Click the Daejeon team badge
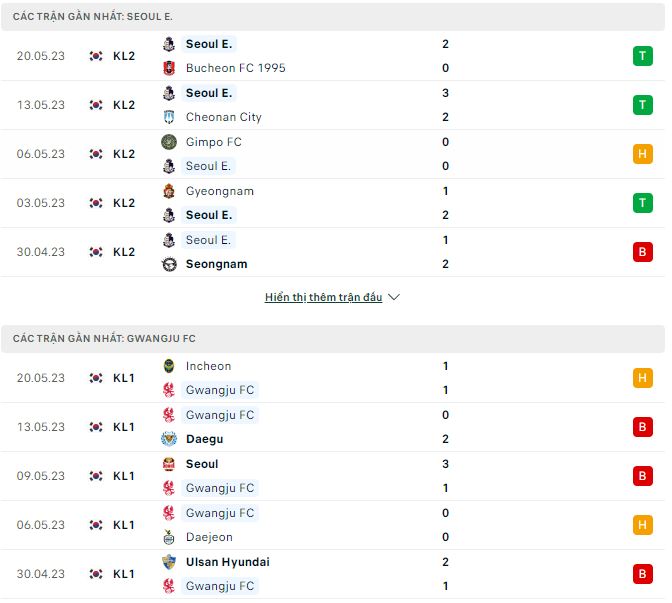The width and height of the screenshot is (672, 603). (x=169, y=537)
